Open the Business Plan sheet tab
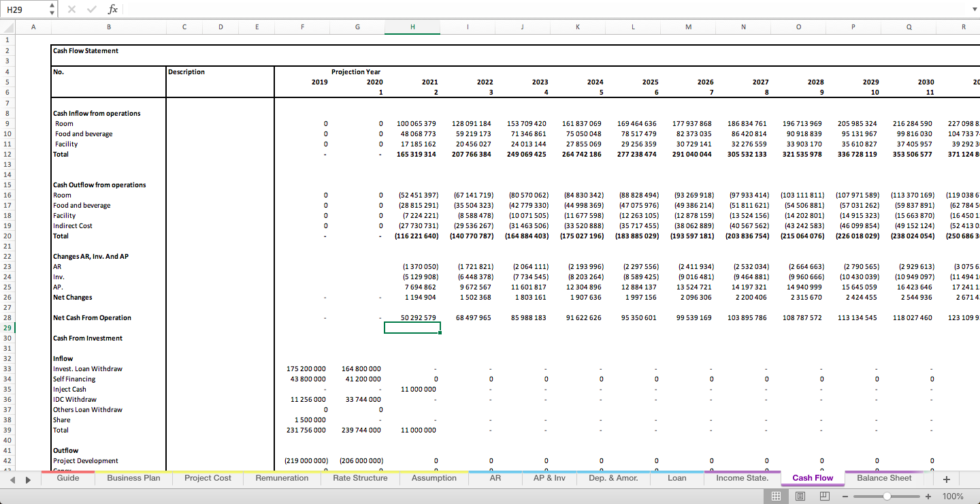980x504 pixels. click(x=133, y=478)
